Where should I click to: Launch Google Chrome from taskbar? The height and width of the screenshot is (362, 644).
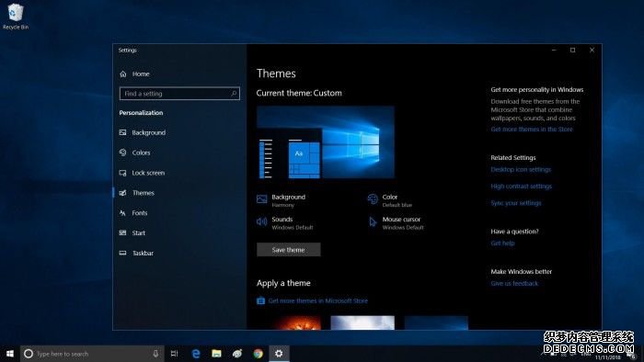point(258,354)
